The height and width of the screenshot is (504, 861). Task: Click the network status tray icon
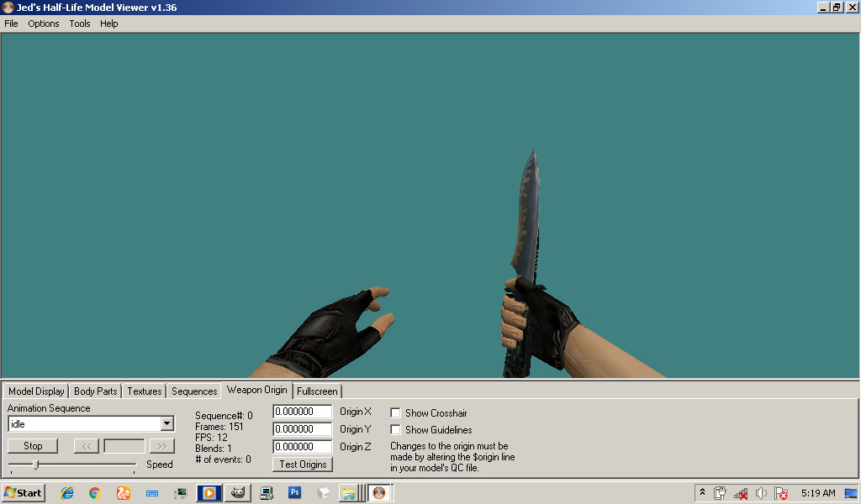pyautogui.click(x=739, y=493)
